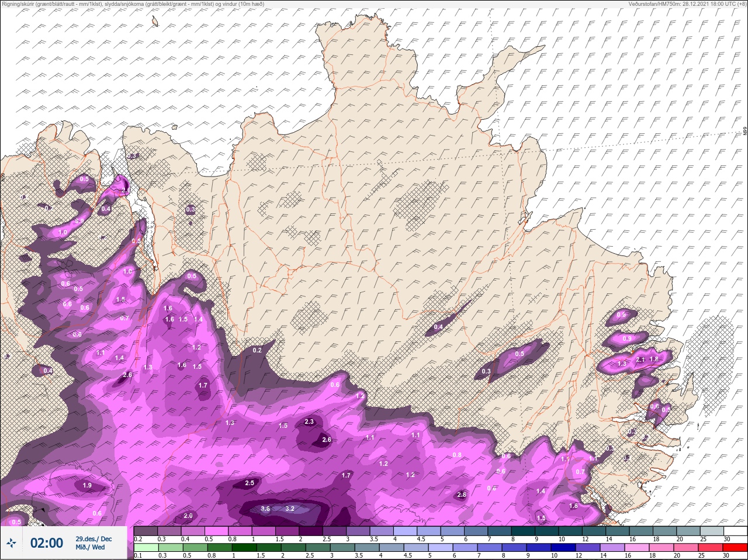
Task: Click the pink rain legend swatch between 16 and 18
Action: pos(638,548)
